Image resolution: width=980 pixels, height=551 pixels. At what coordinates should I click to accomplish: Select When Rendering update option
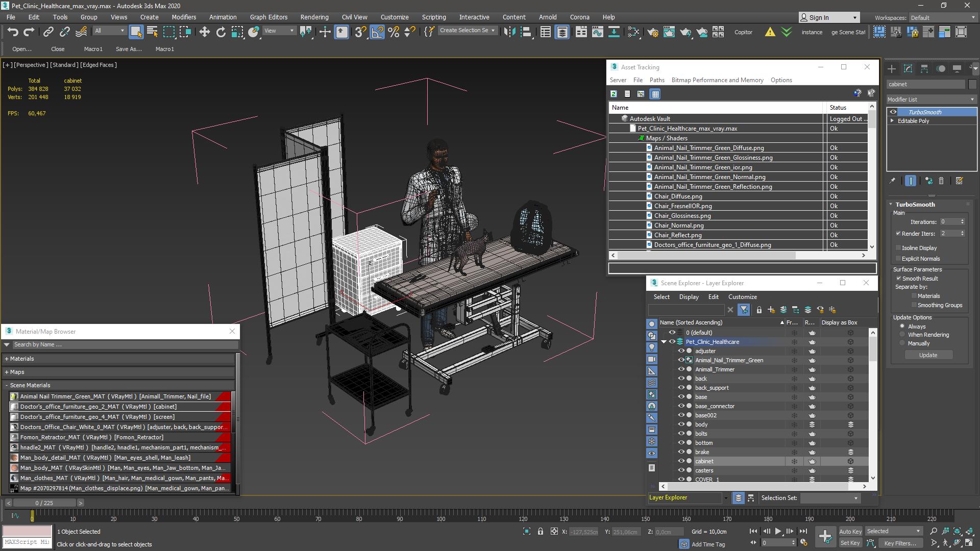point(902,335)
